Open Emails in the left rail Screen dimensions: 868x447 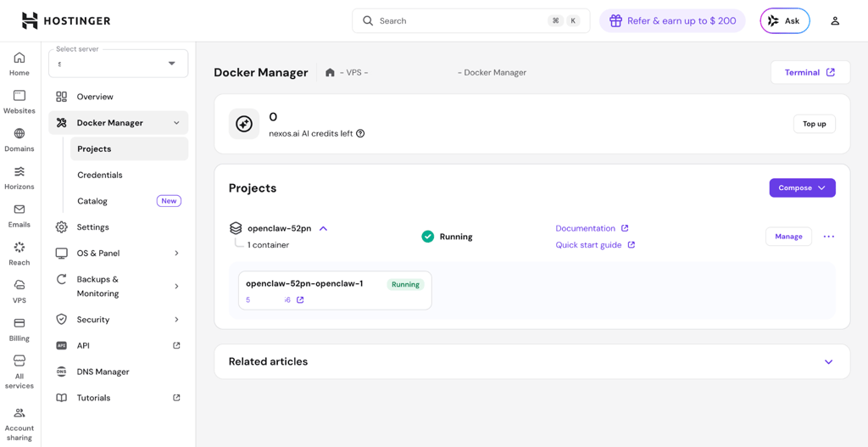pos(19,215)
